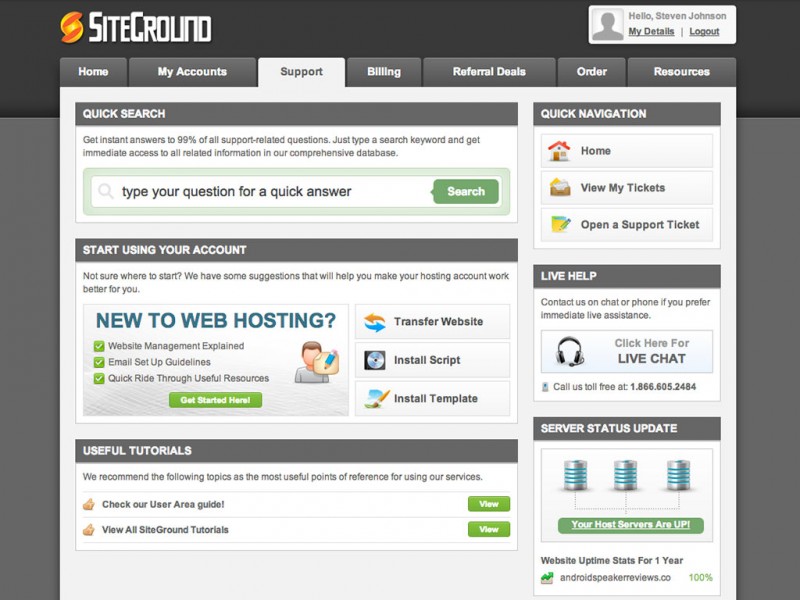Viewport: 800px width, 600px height.
Task: Click Your Host Servers Are UP! link
Action: [x=631, y=525]
